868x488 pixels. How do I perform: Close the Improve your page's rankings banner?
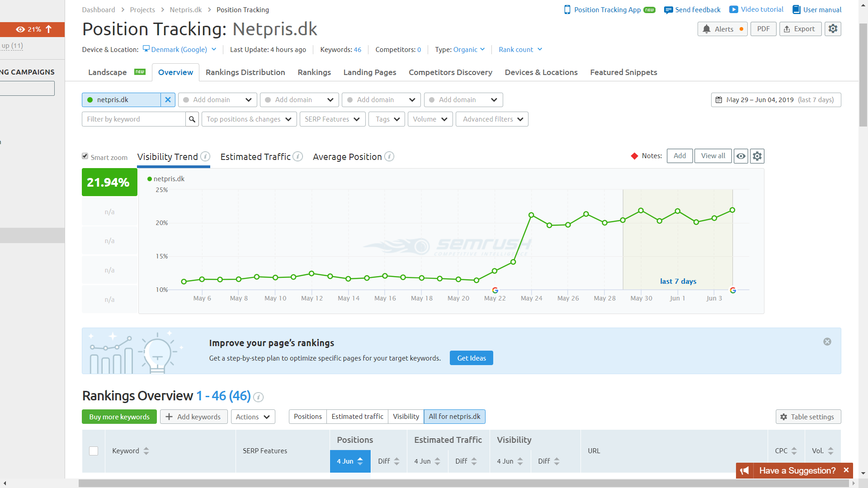827,342
